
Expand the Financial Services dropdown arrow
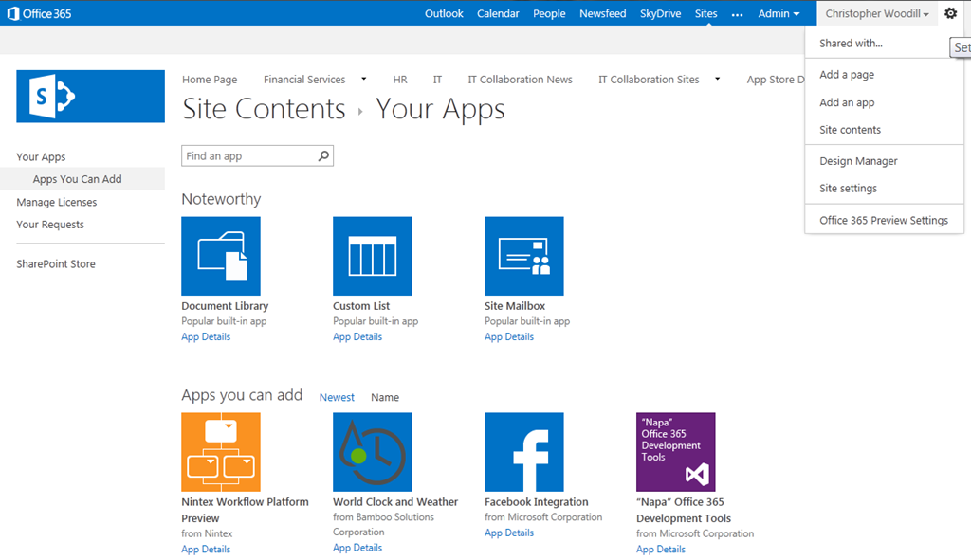click(x=363, y=79)
